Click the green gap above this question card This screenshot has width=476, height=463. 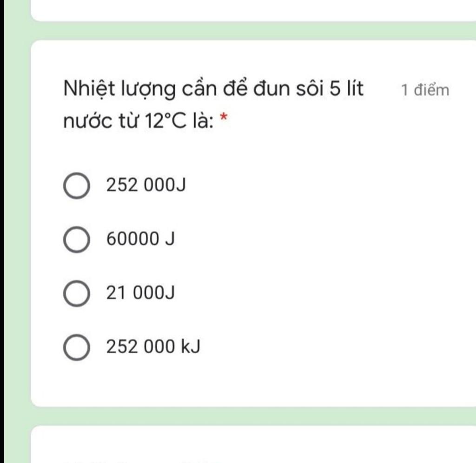click(x=253, y=31)
